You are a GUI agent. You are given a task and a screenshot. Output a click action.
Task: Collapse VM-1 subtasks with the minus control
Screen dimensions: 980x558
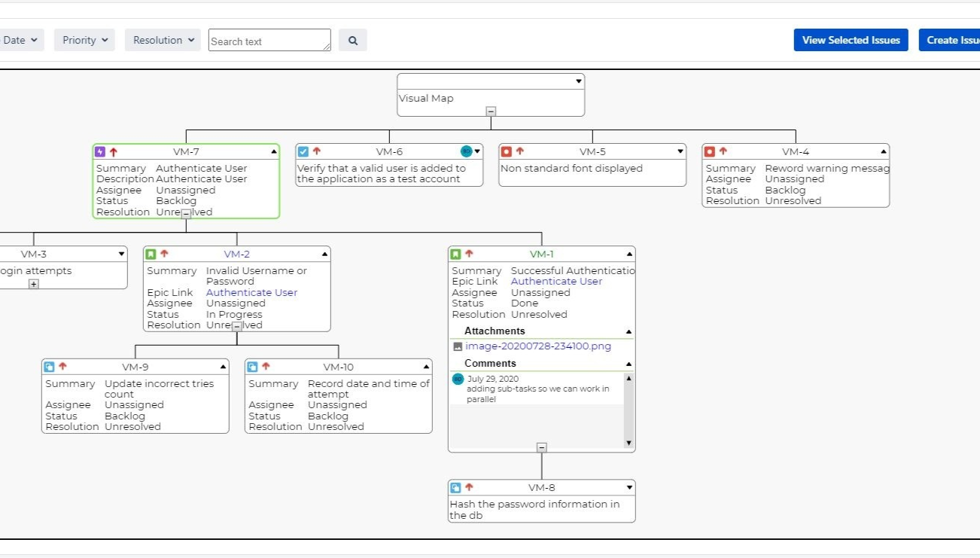coord(540,448)
